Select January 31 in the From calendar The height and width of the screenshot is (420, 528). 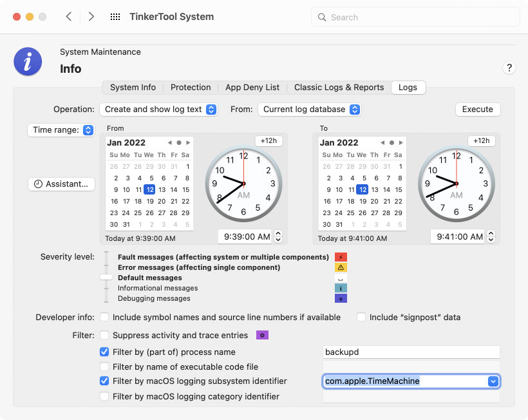[x=126, y=225]
